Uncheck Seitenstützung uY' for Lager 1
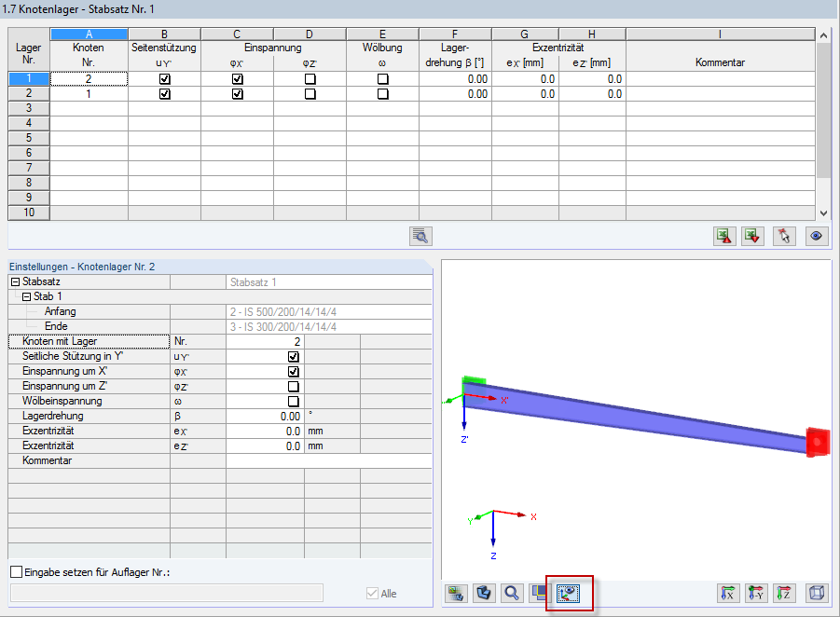The height and width of the screenshot is (617, 840). (164, 78)
